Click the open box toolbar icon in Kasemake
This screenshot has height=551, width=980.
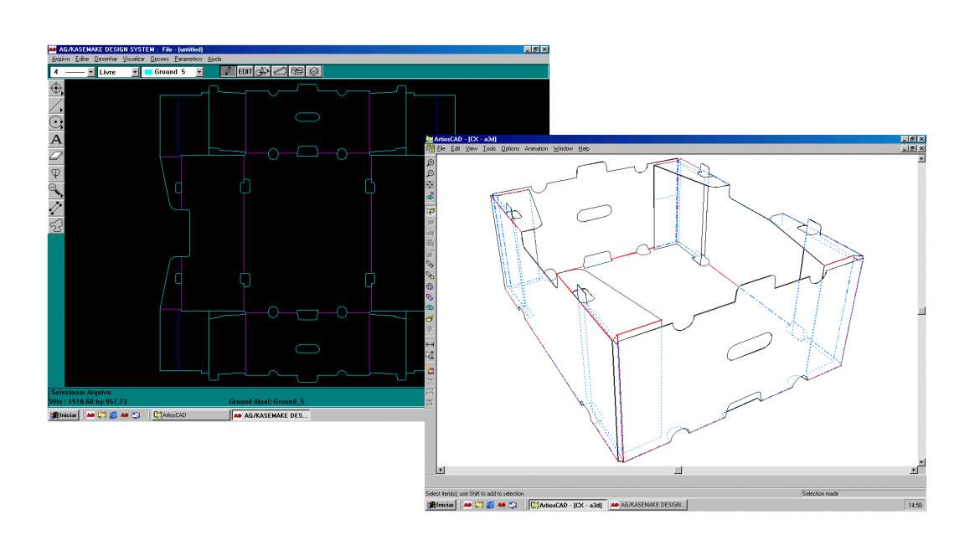point(297,71)
